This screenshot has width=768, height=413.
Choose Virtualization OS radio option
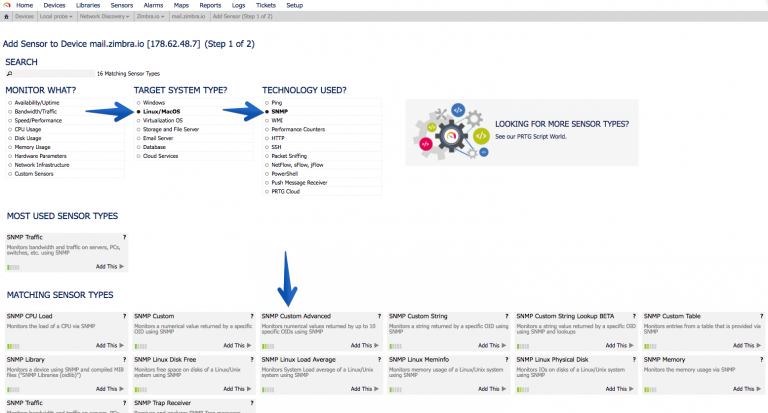click(x=138, y=121)
